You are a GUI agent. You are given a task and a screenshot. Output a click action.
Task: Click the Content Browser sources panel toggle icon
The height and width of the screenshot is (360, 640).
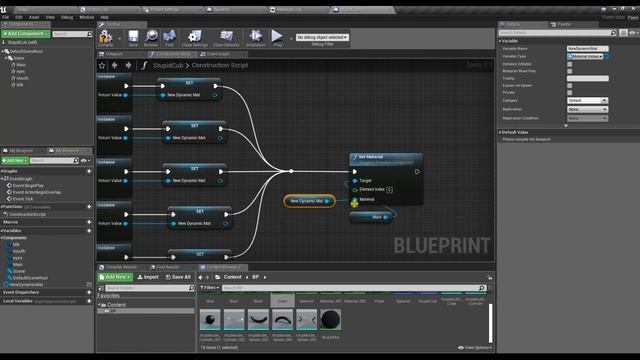[101, 288]
